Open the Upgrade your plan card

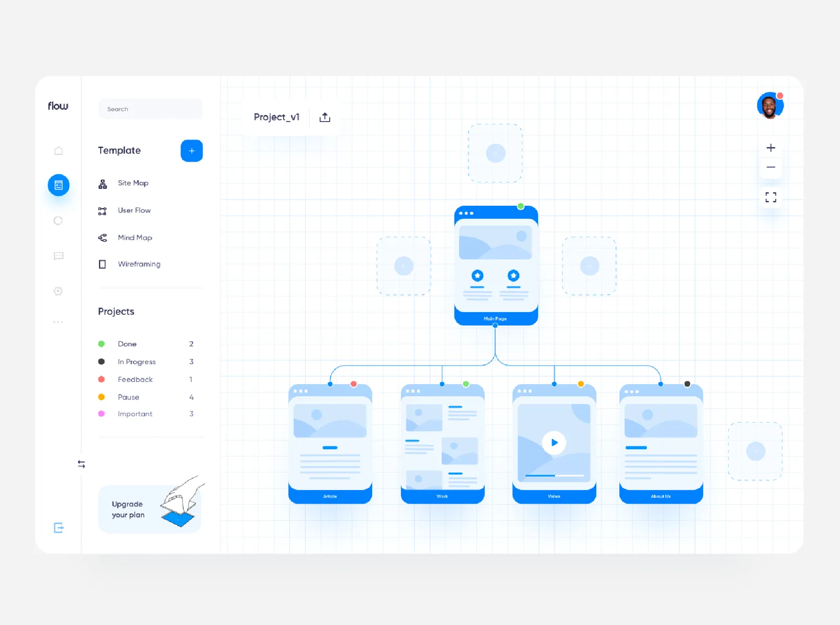150,509
